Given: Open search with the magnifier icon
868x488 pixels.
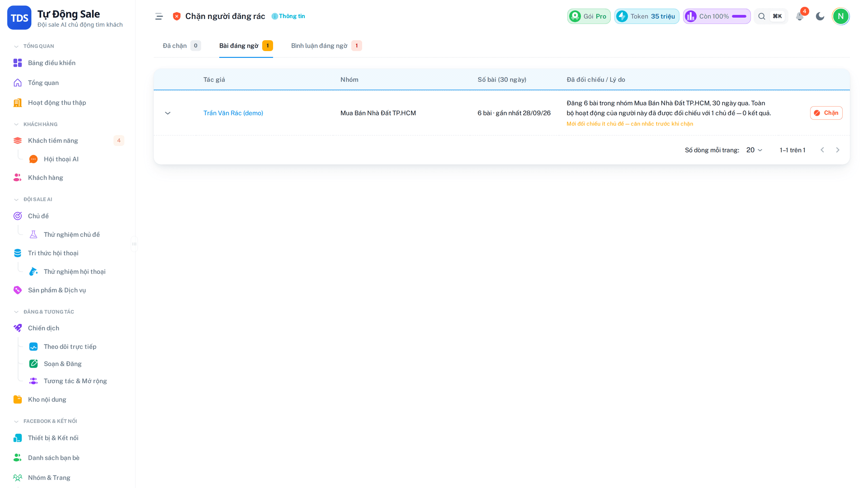Looking at the screenshot, I should click(x=762, y=16).
